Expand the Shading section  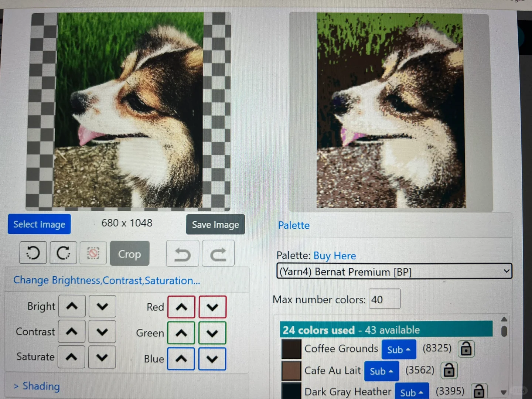pos(37,386)
